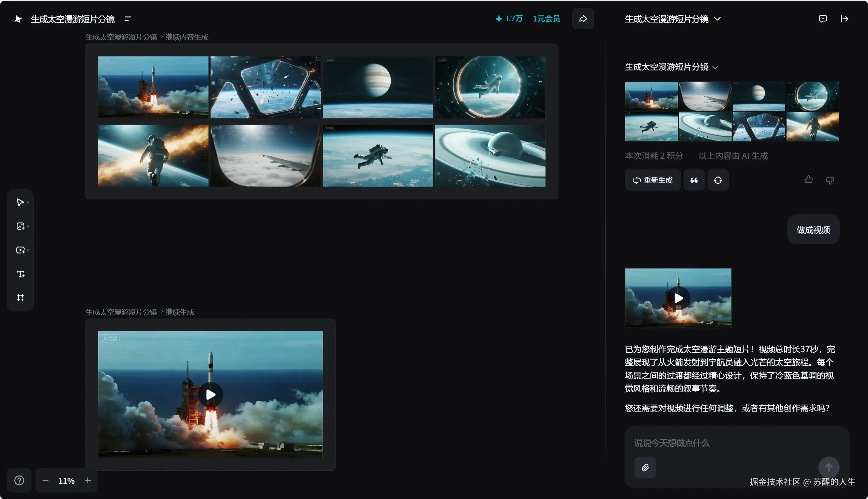This screenshot has height=499, width=868.
Task: Click the 重新生成 regenerate button
Action: tap(653, 180)
